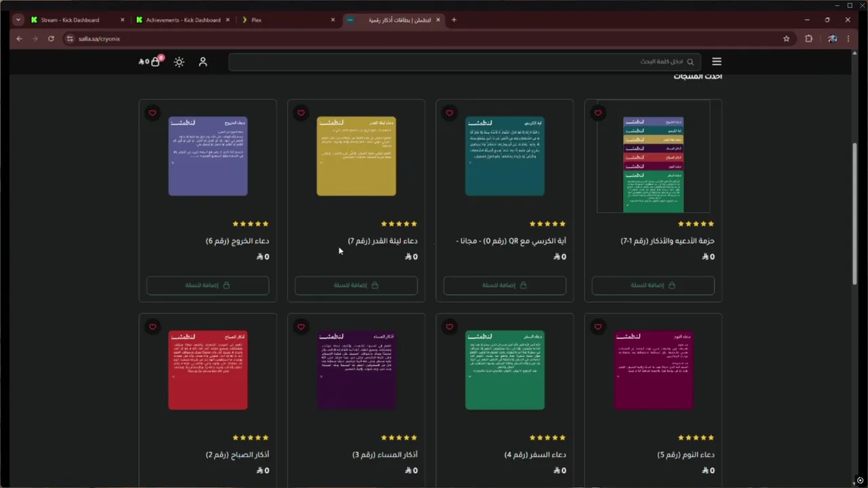Click the page vertical scrollbar thumb
This screenshot has height=488, width=868.
(x=854, y=213)
